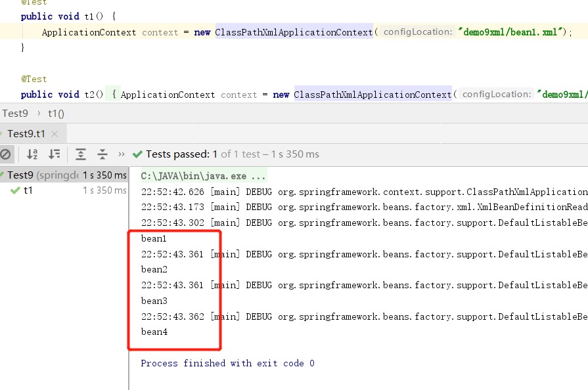This screenshot has width=588, height=390.
Task: Click Test9 in the breadcrumb bar
Action: tap(15, 114)
